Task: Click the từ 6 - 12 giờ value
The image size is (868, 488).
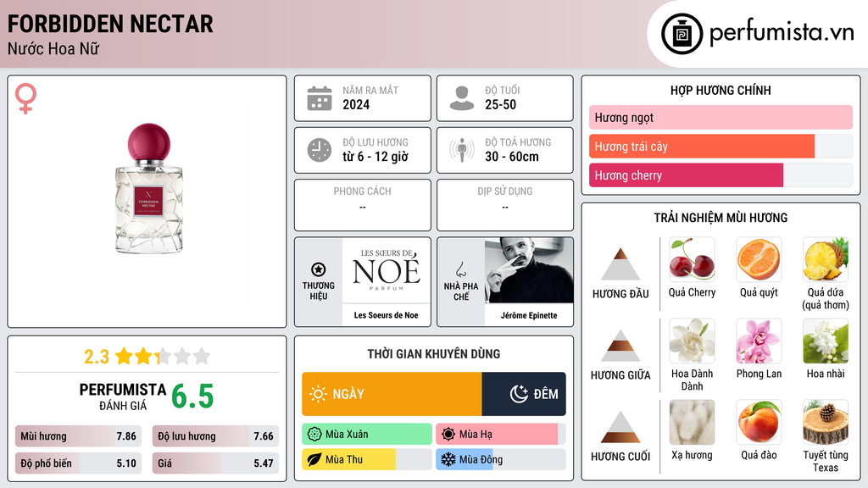Action: (376, 157)
